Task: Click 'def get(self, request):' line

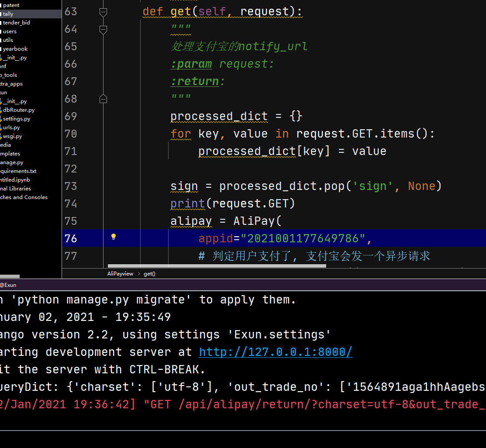Action: pyautogui.click(x=222, y=12)
